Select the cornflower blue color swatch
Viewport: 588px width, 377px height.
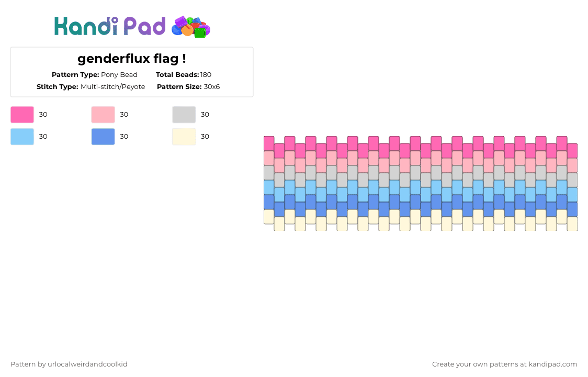coord(103,137)
